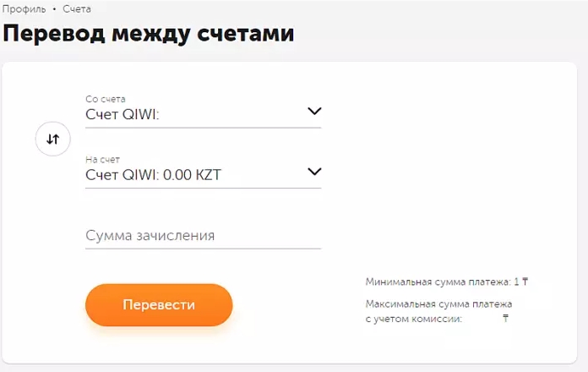Open the "Счета" breadcrumb link

(x=77, y=9)
